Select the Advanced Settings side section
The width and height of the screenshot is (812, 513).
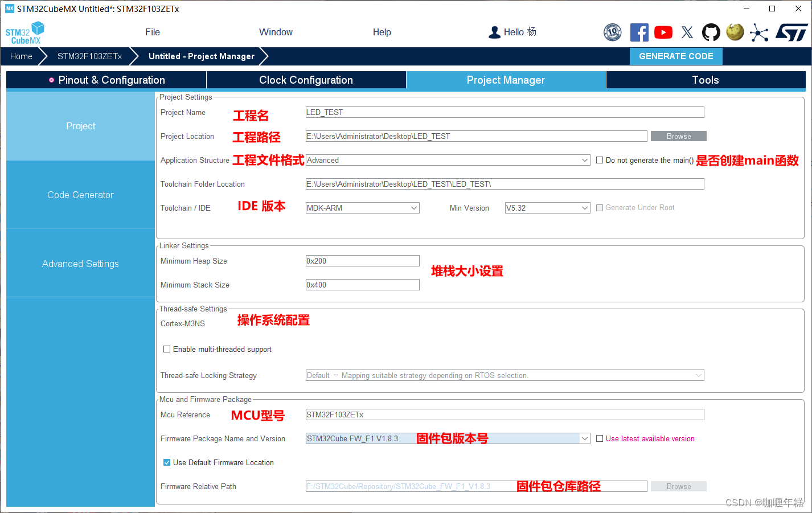80,264
